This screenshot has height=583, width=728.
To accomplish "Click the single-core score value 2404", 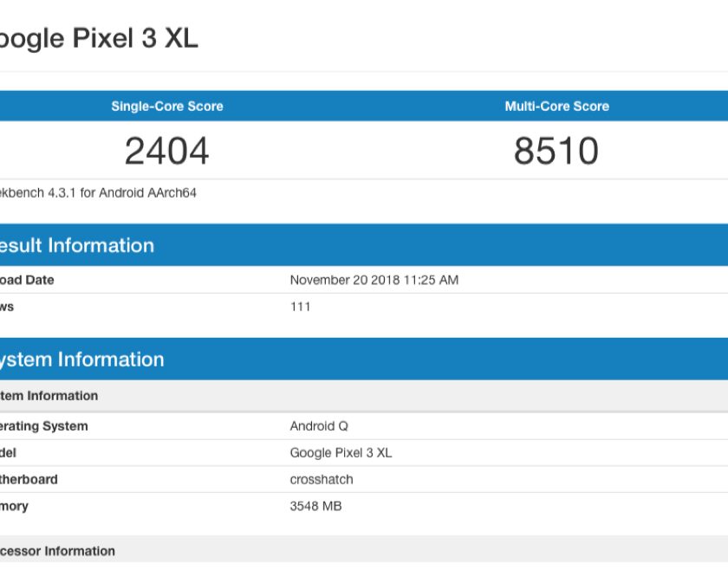I will point(166,151).
